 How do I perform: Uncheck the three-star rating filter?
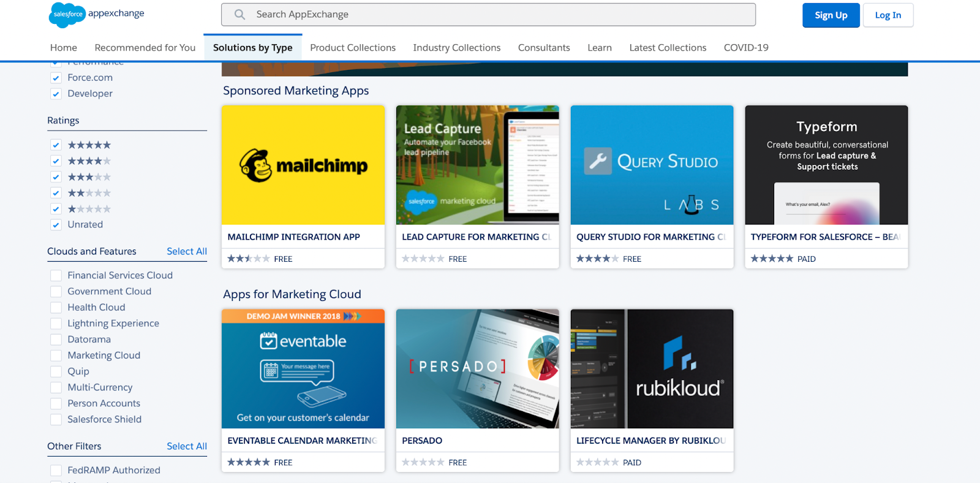(x=56, y=177)
